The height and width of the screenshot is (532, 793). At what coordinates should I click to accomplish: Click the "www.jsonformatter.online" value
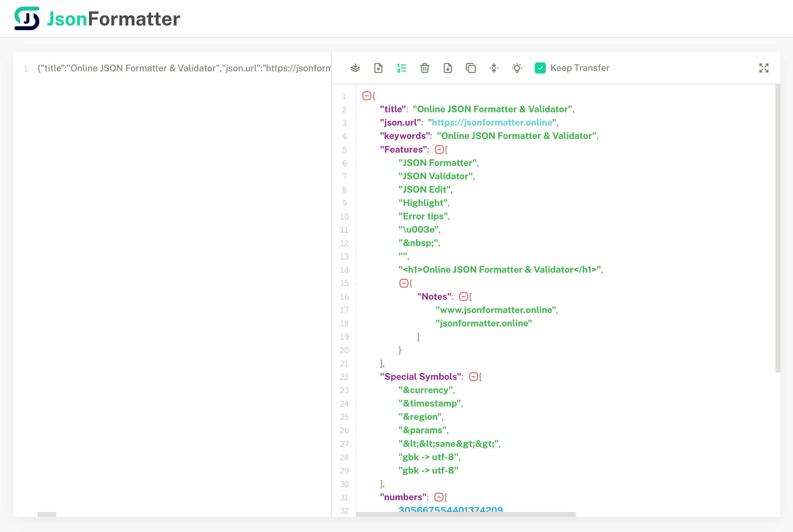pos(496,310)
